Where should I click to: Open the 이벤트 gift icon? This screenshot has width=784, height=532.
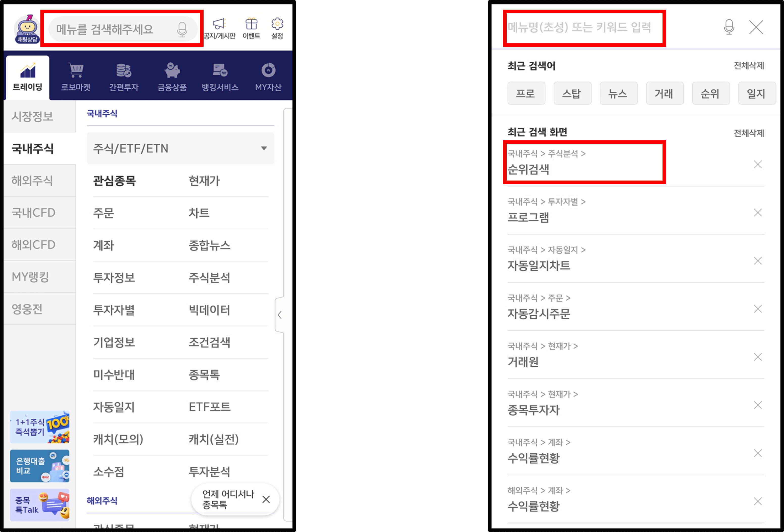[251, 27]
